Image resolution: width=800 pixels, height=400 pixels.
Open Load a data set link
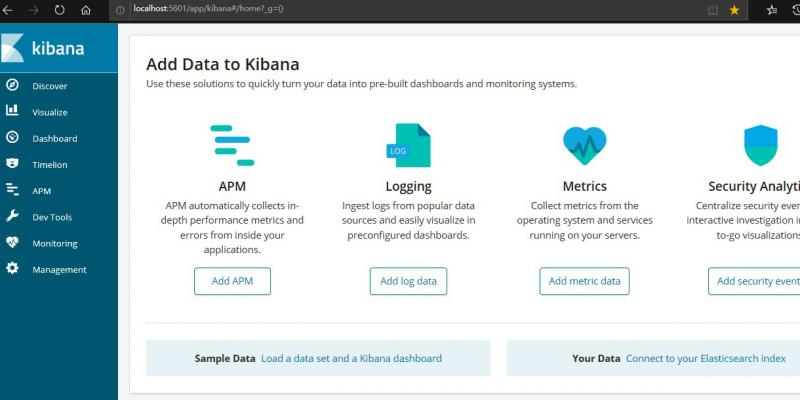[x=351, y=358]
